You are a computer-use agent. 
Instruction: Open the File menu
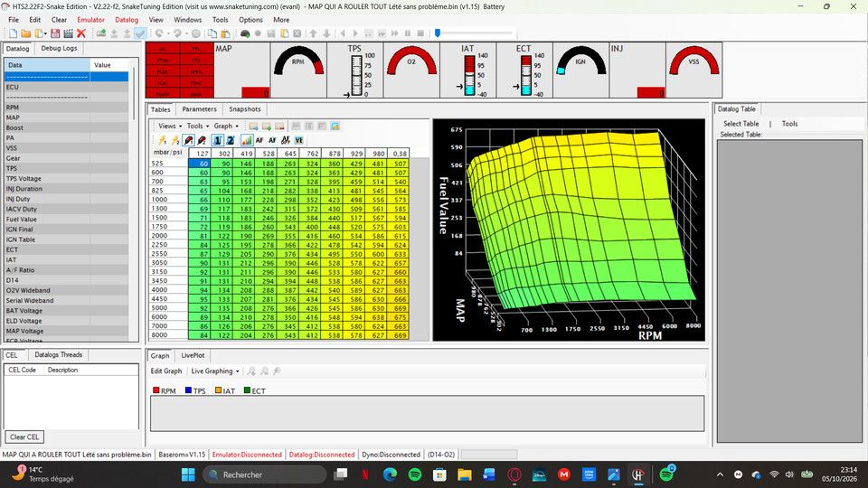click(x=14, y=19)
